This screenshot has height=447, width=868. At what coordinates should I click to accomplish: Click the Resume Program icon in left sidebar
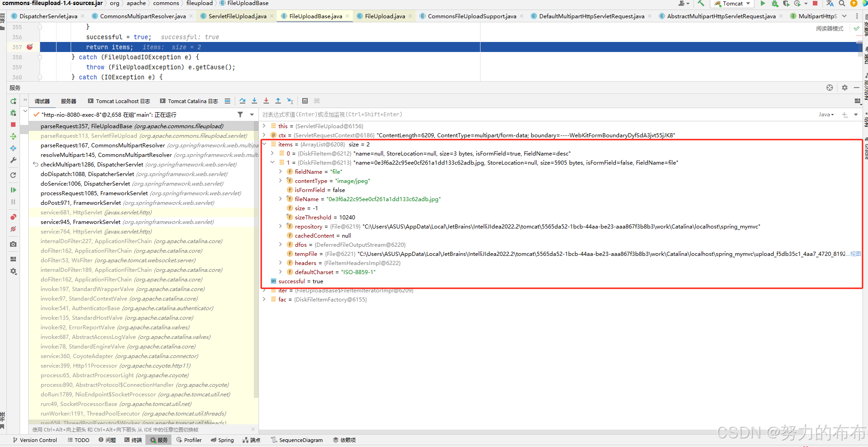click(13, 190)
